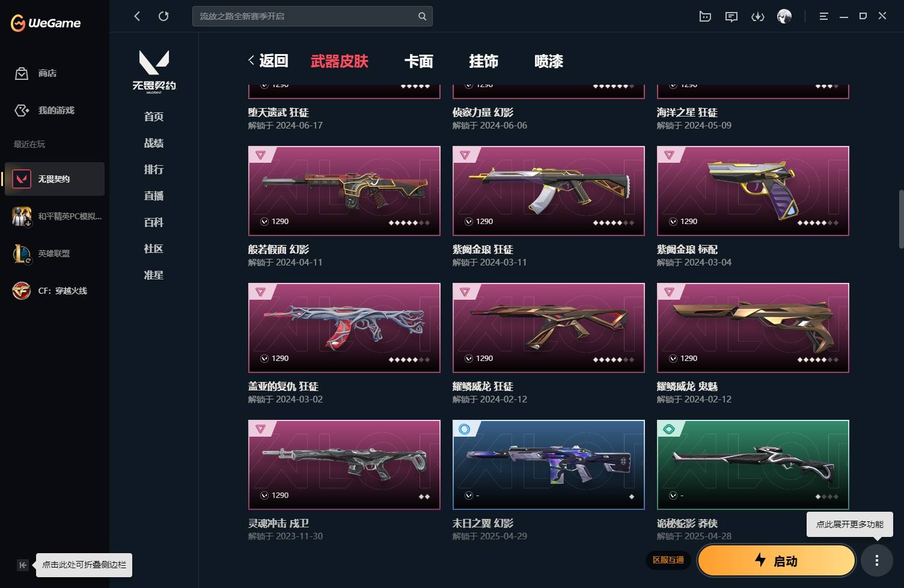Go back with the top back arrow
This screenshot has height=588, width=904.
[x=137, y=16]
